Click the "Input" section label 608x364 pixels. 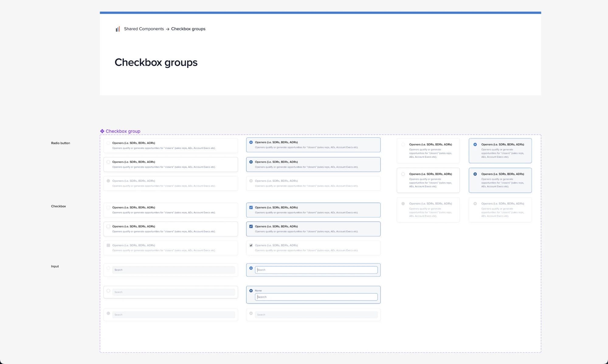pyautogui.click(x=55, y=266)
